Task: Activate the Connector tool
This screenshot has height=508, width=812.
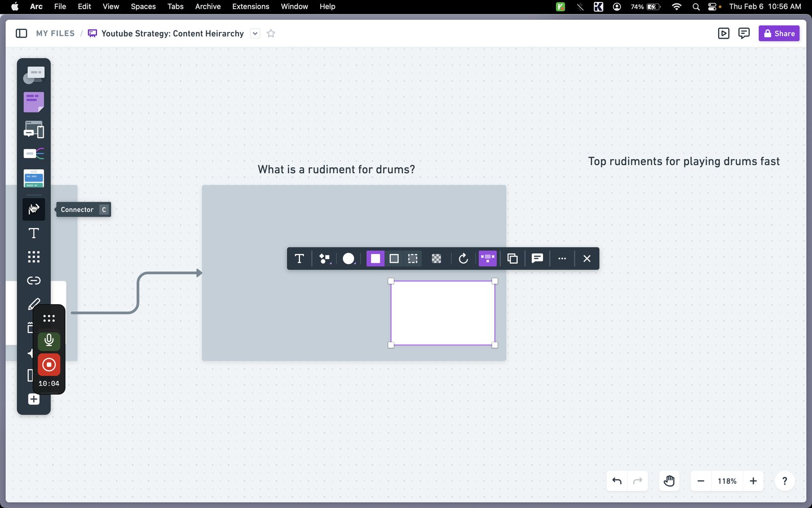Action: tap(33, 209)
